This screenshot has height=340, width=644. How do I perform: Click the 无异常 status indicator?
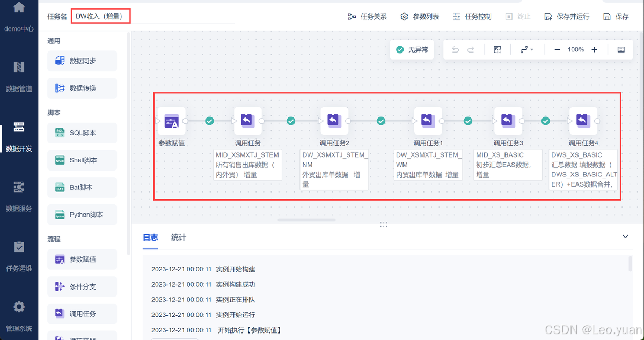(412, 49)
